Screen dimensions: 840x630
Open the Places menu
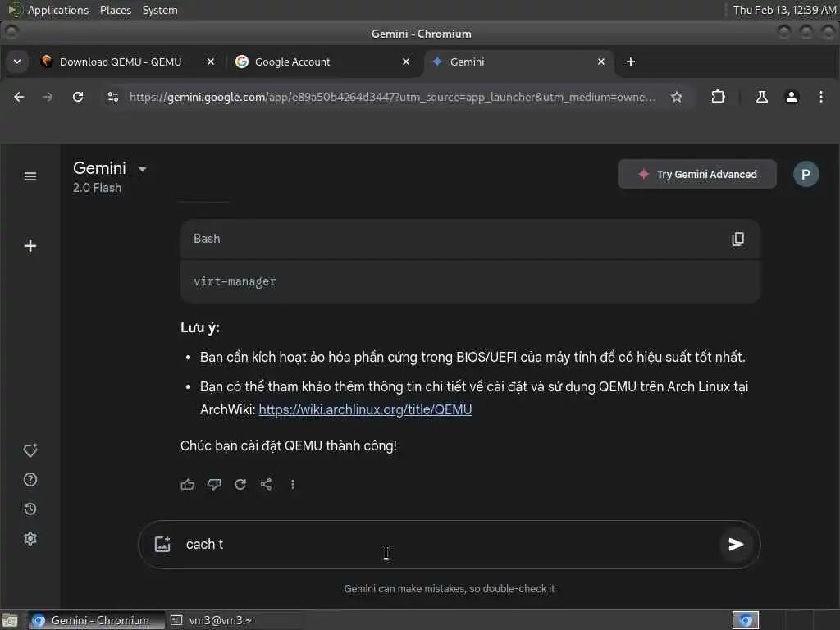(x=115, y=10)
